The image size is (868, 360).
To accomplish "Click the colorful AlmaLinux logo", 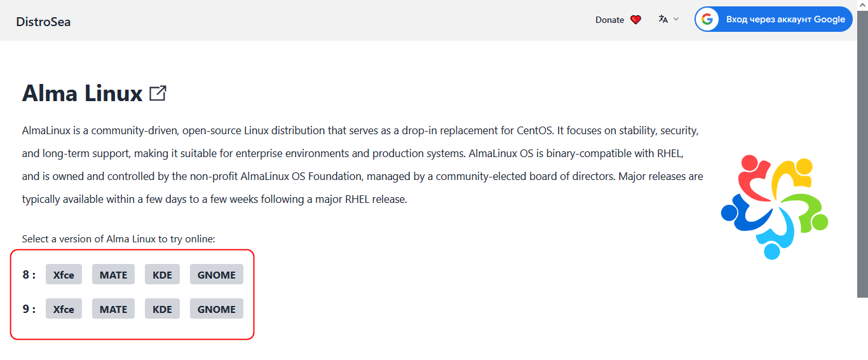I will click(775, 207).
